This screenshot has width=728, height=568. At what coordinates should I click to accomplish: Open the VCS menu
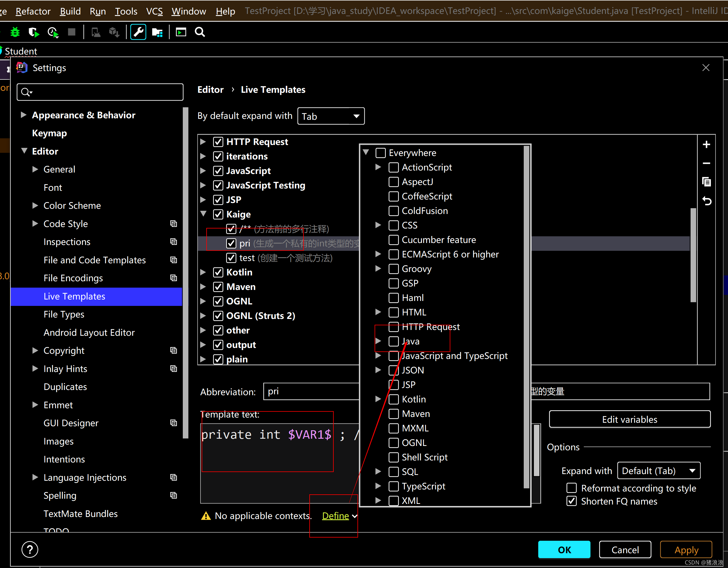[x=154, y=11]
